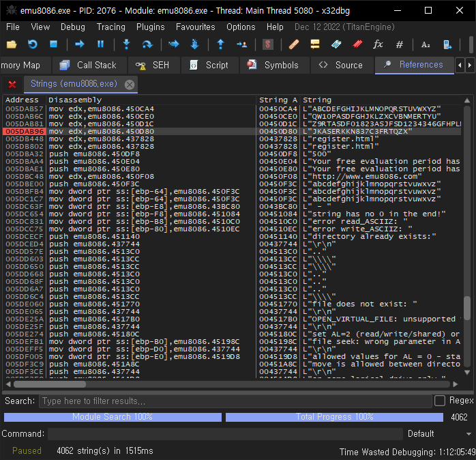Click the scroll down arrow of strings list
Image resolution: width=476 pixels, height=460 pixels.
[467, 373]
